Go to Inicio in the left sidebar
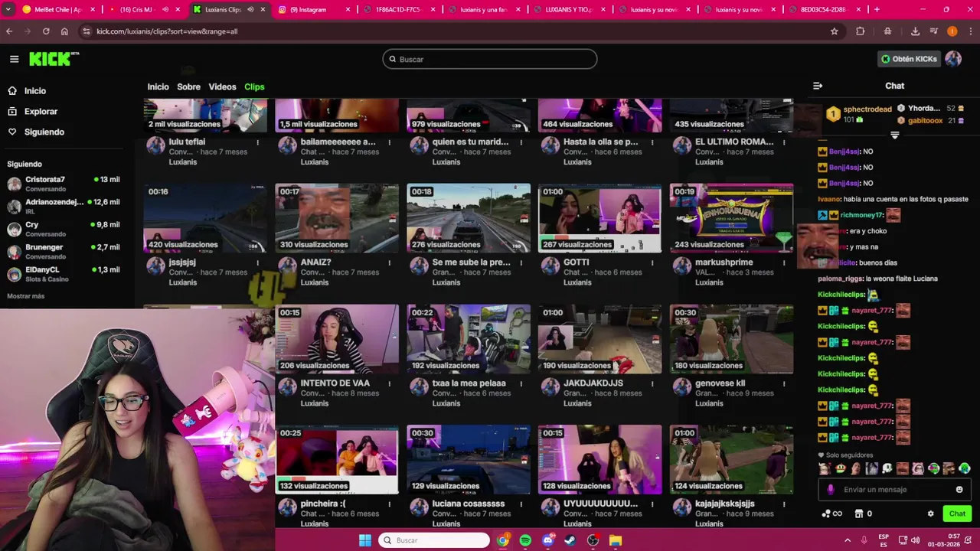This screenshot has height=551, width=980. tap(35, 91)
